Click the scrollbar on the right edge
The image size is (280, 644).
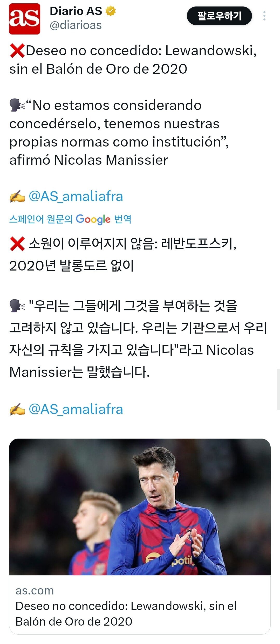click(x=278, y=390)
